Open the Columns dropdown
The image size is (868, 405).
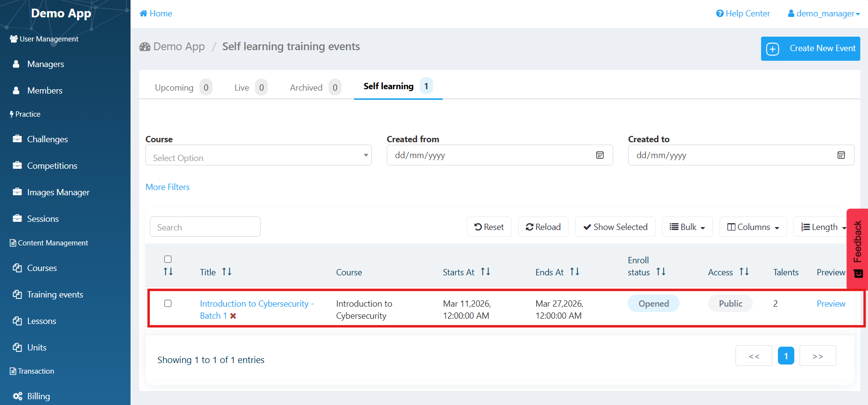click(753, 227)
